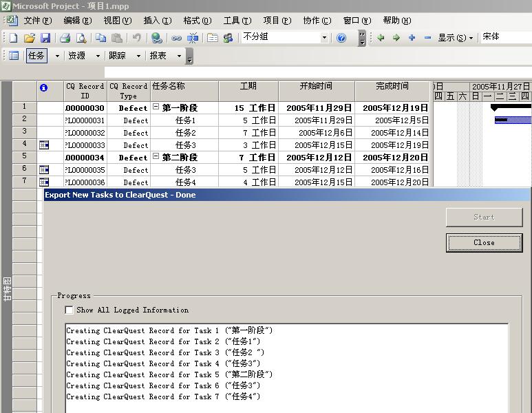Open standard toolbar options chevron
The width and height of the screenshot is (532, 413).
click(362, 38)
